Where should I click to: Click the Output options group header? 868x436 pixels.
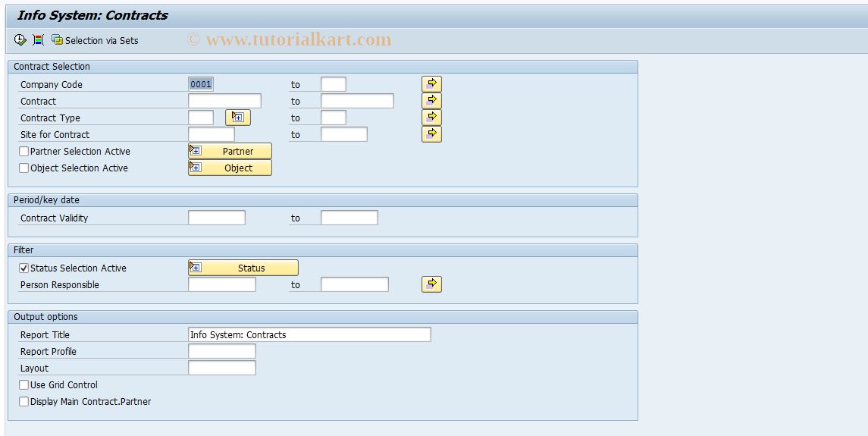[x=323, y=317]
